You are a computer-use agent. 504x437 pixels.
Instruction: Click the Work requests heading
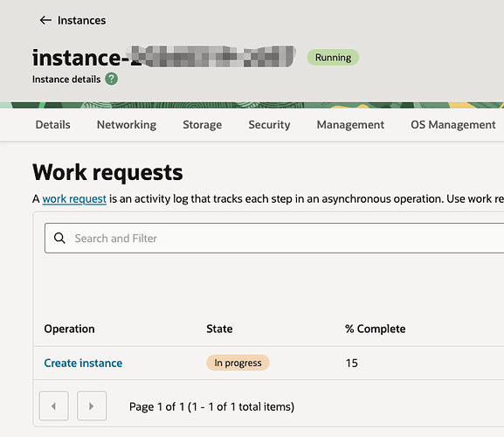point(107,173)
